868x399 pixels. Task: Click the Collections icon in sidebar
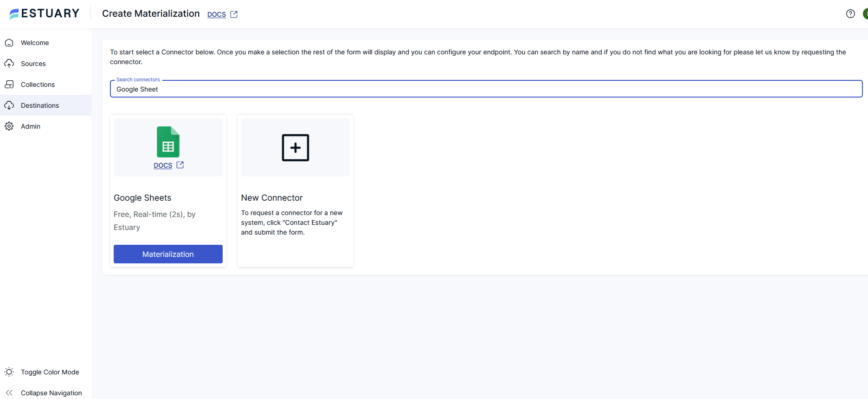pos(9,85)
